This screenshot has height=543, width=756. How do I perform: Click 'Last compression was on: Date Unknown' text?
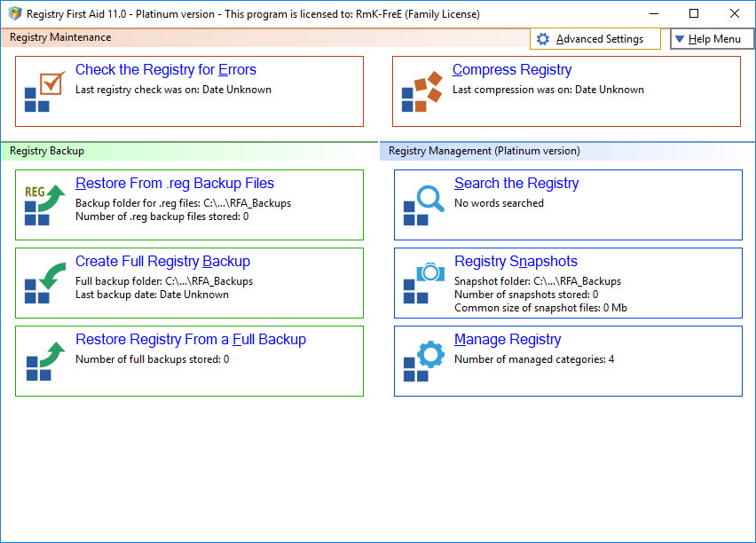pos(548,90)
